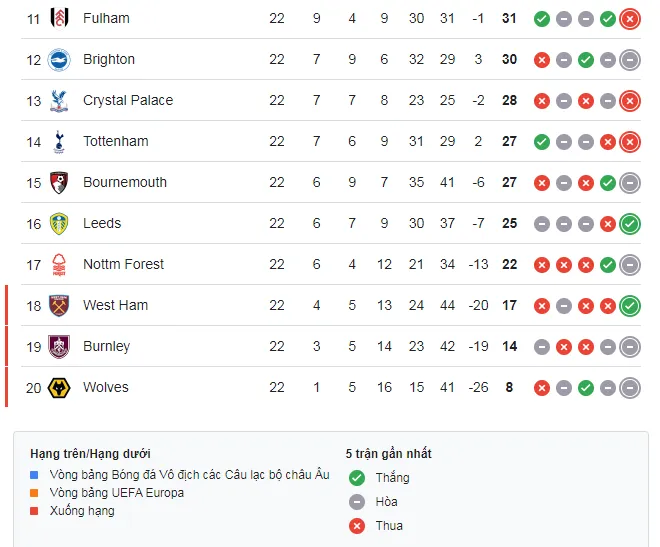Click the Leeds club crest icon
The width and height of the screenshot is (660, 547).
[x=59, y=223]
